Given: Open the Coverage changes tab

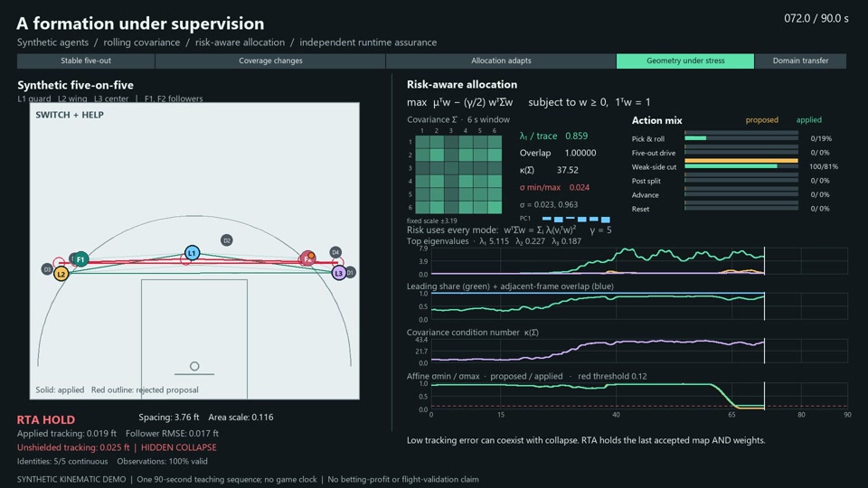Looking at the screenshot, I should 270,61.
